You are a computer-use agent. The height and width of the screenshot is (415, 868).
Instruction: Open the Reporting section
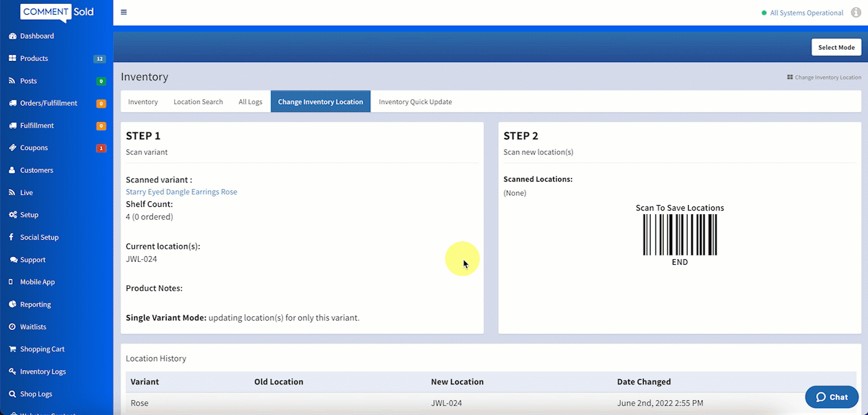[x=35, y=304]
